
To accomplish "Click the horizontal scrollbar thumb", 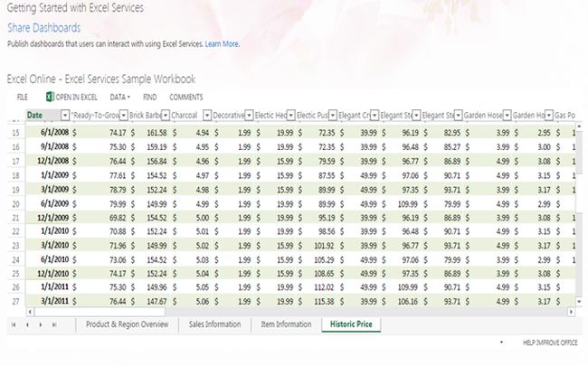I will pos(100,312).
